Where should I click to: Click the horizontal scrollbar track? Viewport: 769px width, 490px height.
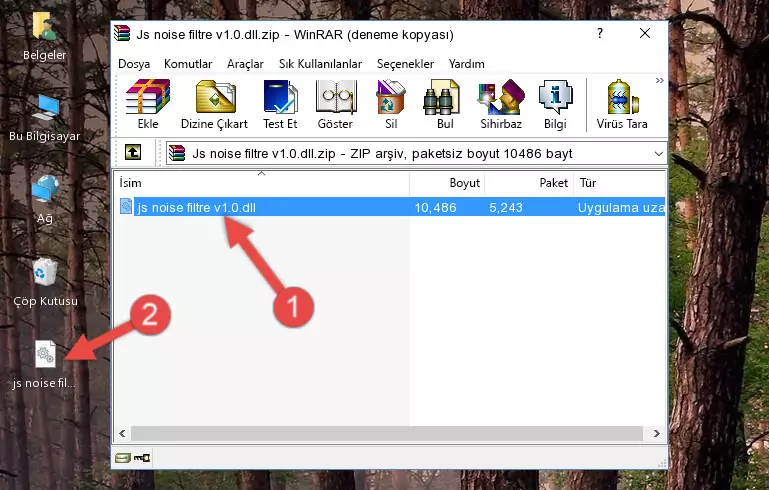pyautogui.click(x=387, y=434)
